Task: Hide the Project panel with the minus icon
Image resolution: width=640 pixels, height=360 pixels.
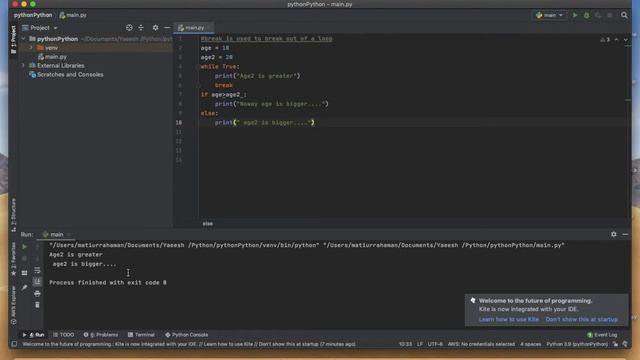Action: click(167, 28)
